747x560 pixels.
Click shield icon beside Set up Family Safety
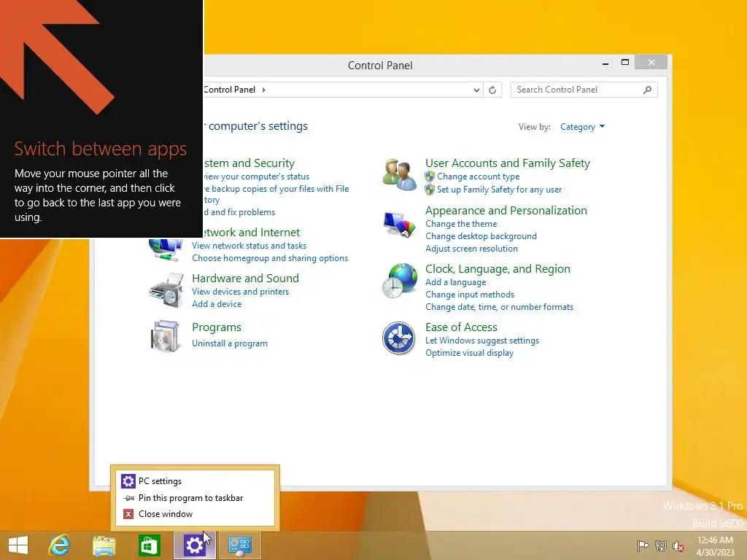[430, 190]
